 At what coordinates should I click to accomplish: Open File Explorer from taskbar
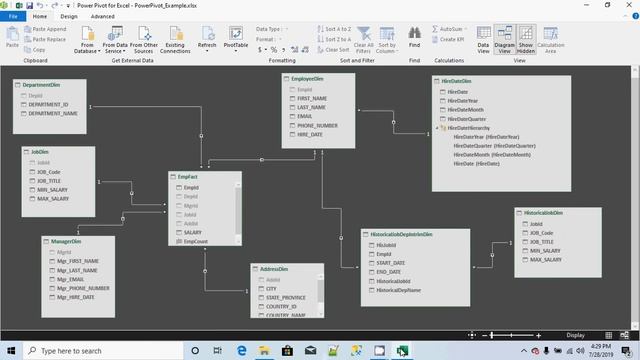coord(264,351)
